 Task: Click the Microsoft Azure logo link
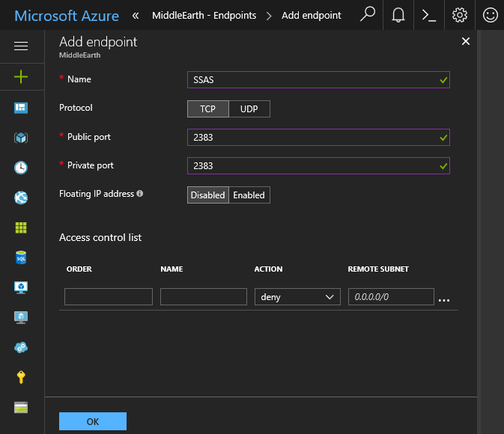67,16
